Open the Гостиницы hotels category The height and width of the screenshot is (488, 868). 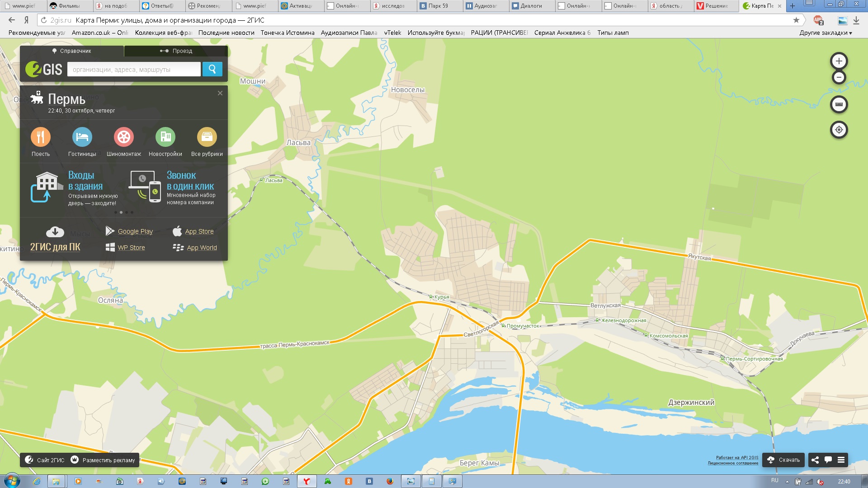tap(82, 137)
